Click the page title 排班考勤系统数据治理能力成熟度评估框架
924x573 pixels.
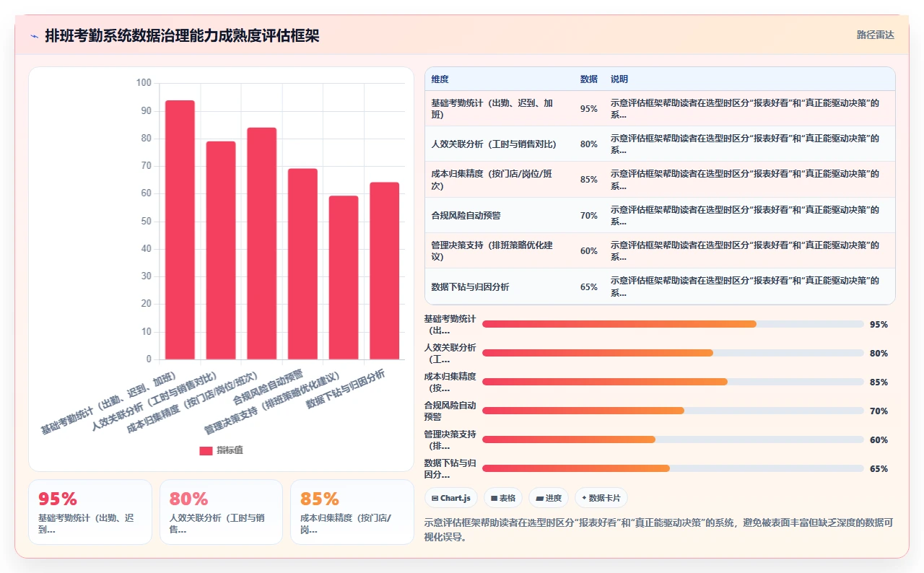(x=182, y=35)
